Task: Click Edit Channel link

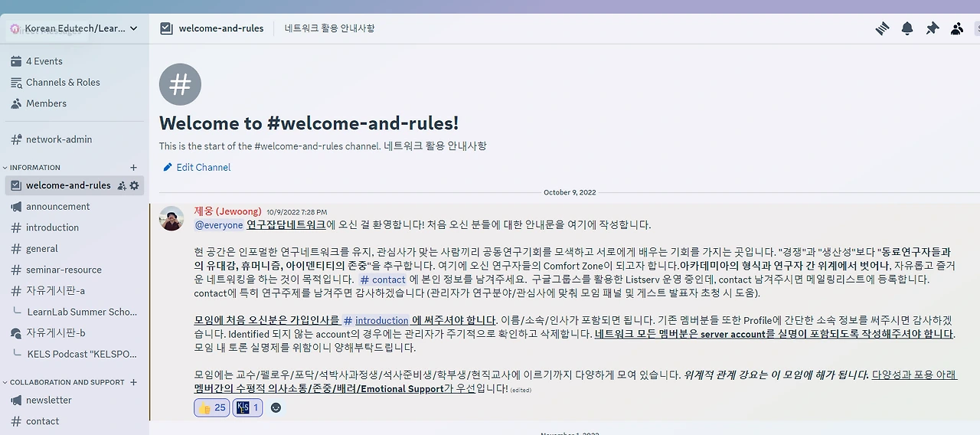Action: tap(196, 167)
